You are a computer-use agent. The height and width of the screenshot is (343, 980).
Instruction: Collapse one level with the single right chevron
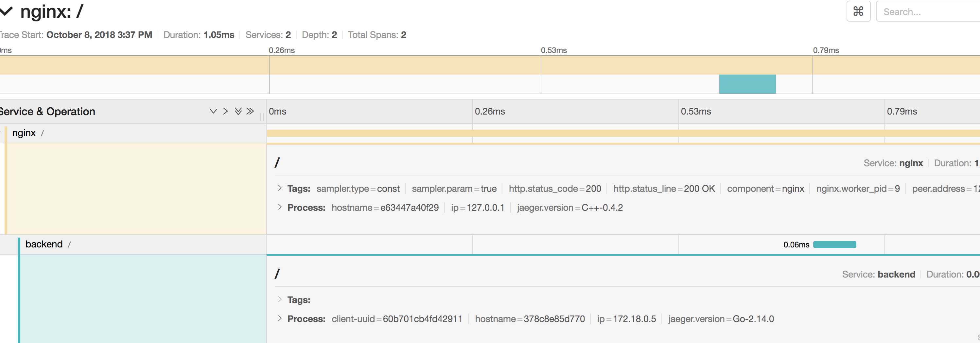pyautogui.click(x=226, y=111)
